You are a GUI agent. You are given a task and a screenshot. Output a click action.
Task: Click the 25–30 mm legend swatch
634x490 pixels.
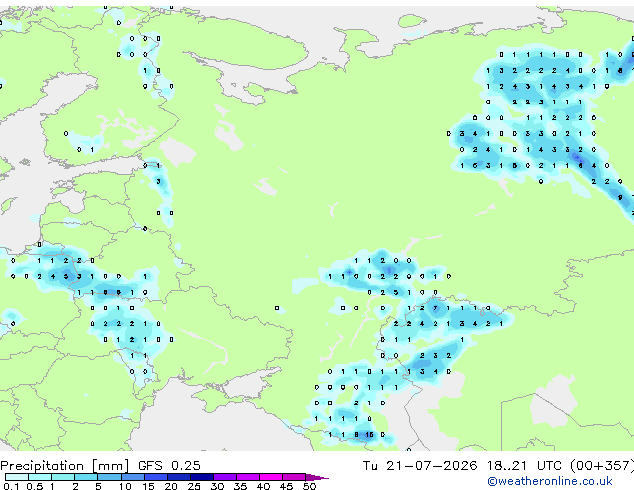(201, 477)
